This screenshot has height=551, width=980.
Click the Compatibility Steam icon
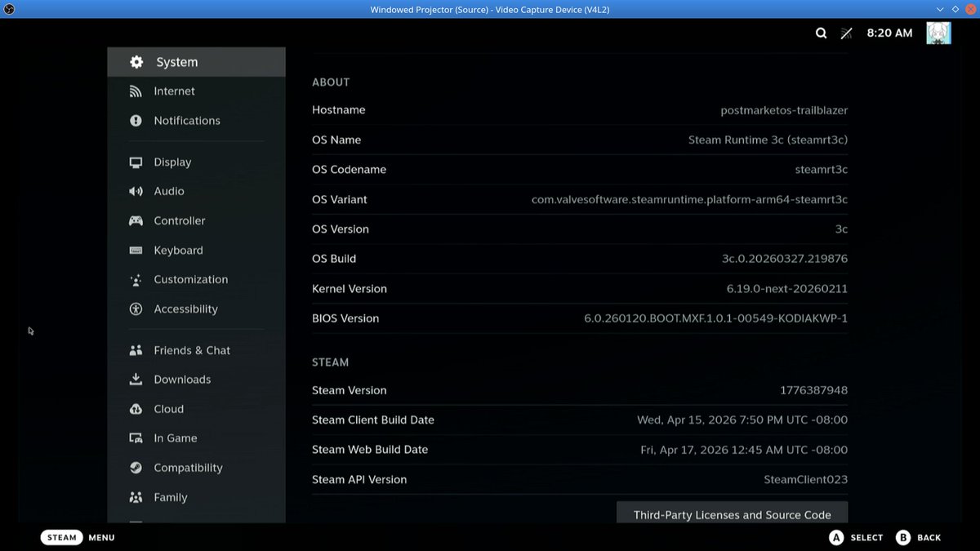[136, 468]
